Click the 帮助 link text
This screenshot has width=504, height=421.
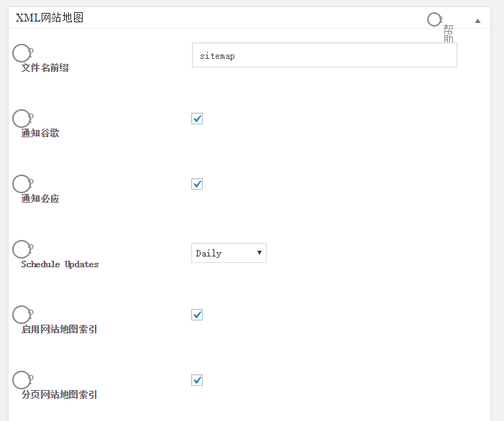(449, 34)
